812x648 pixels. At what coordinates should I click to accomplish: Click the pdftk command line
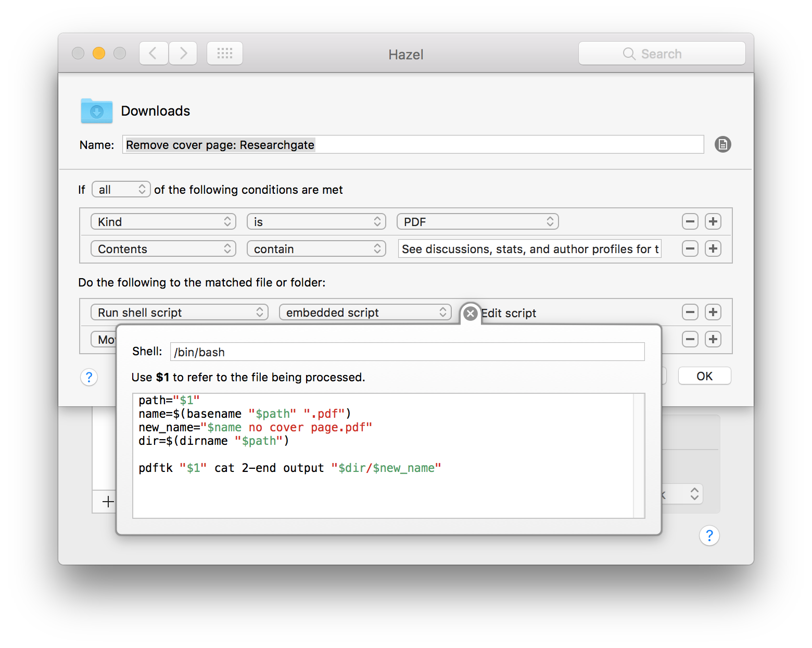pyautogui.click(x=290, y=468)
